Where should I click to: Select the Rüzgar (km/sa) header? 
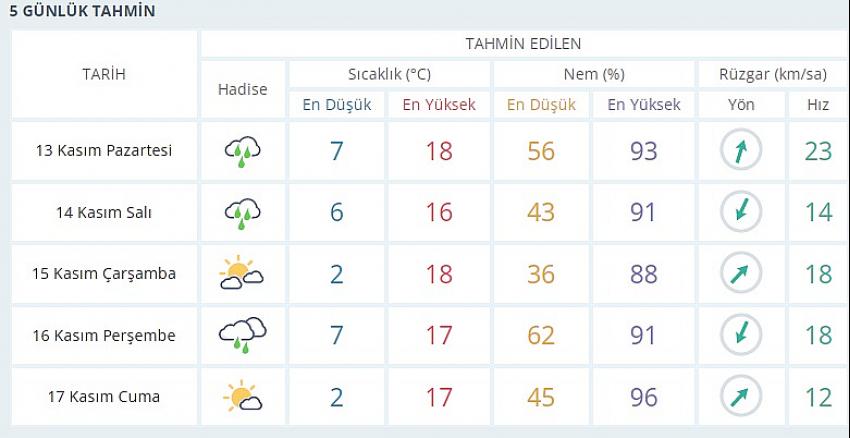[773, 74]
